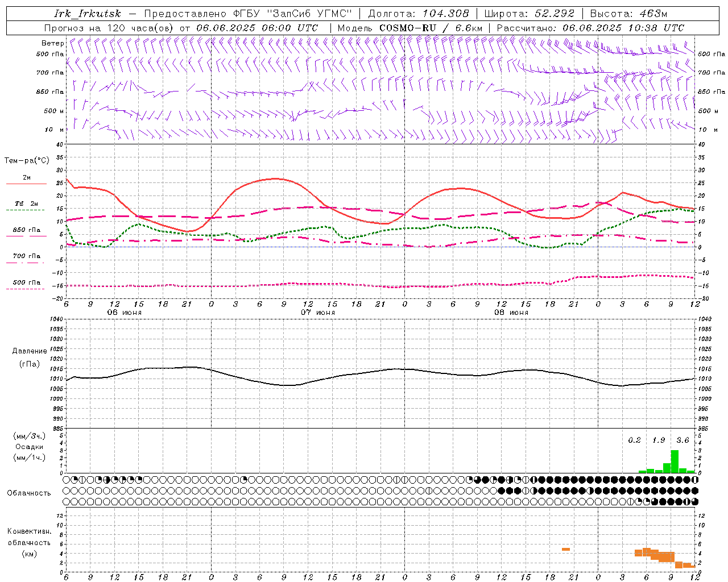Click the station name Irk_Irkutsk in header
728x582 pixels.
coord(87,14)
